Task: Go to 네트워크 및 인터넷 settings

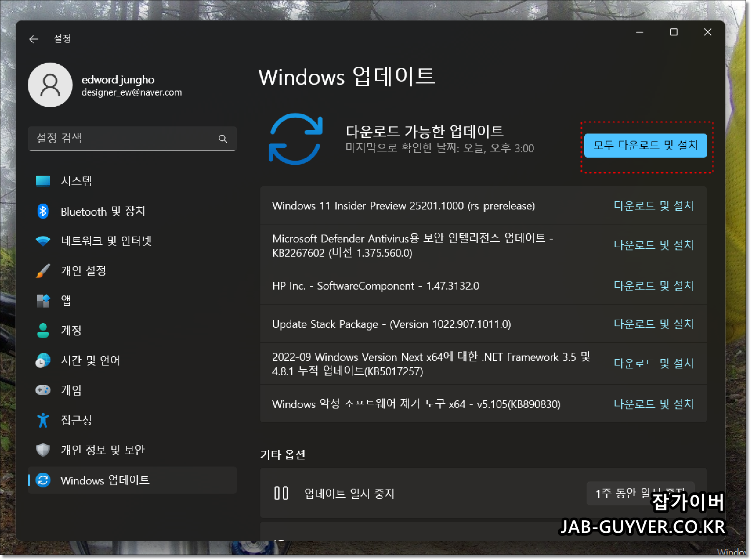Action: (x=132, y=241)
